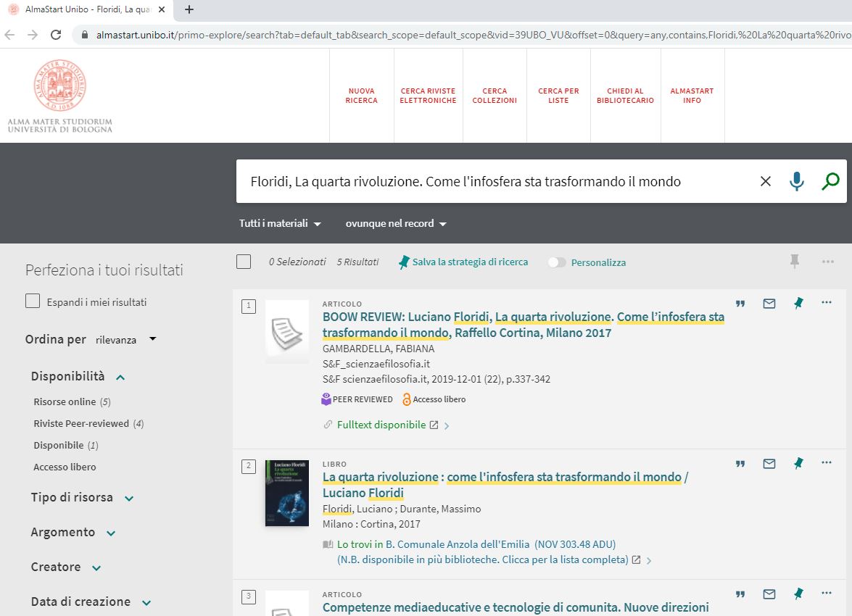Click La quarta rivoluzione book cover thumbnail
The image size is (852, 616).
coord(287,494)
